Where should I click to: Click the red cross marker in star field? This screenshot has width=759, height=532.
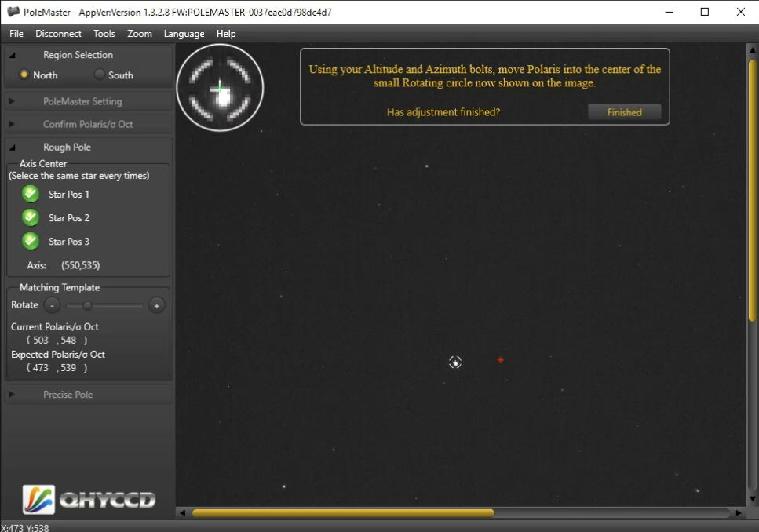500,360
